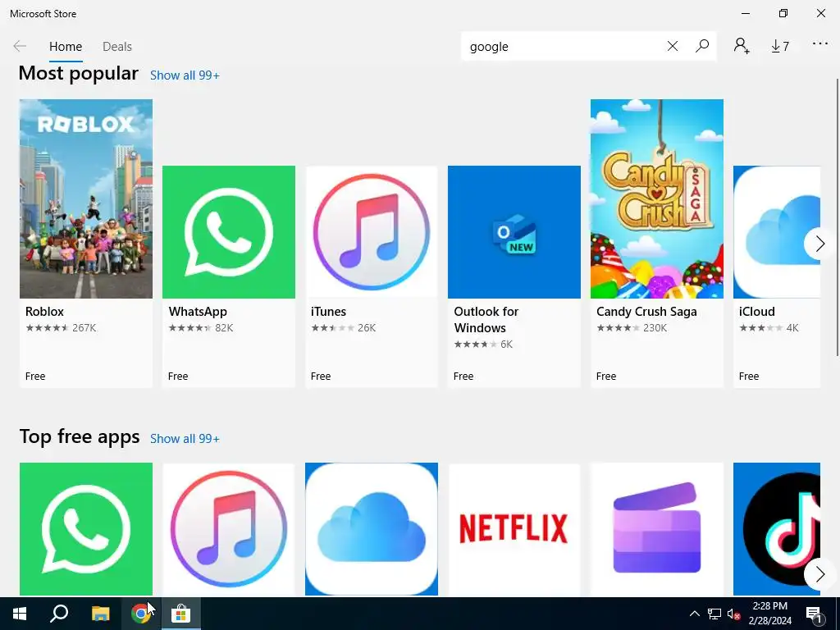Viewport: 840px width, 630px height.
Task: Go back with the back arrow
Action: click(x=20, y=47)
